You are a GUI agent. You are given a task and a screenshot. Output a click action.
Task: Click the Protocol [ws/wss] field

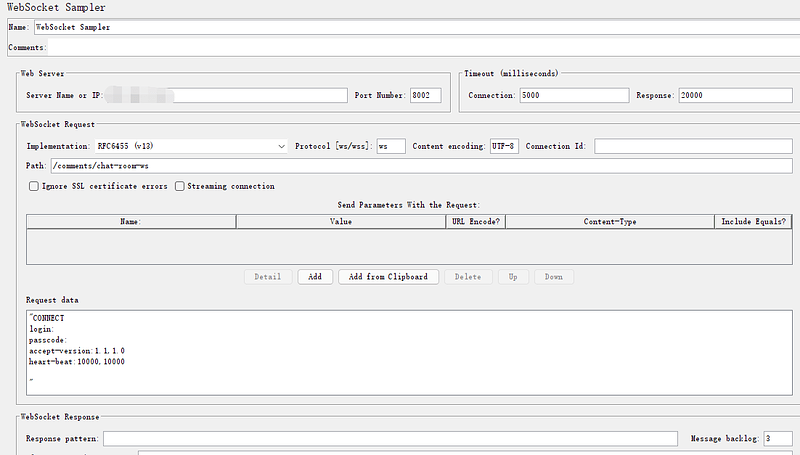tap(391, 146)
